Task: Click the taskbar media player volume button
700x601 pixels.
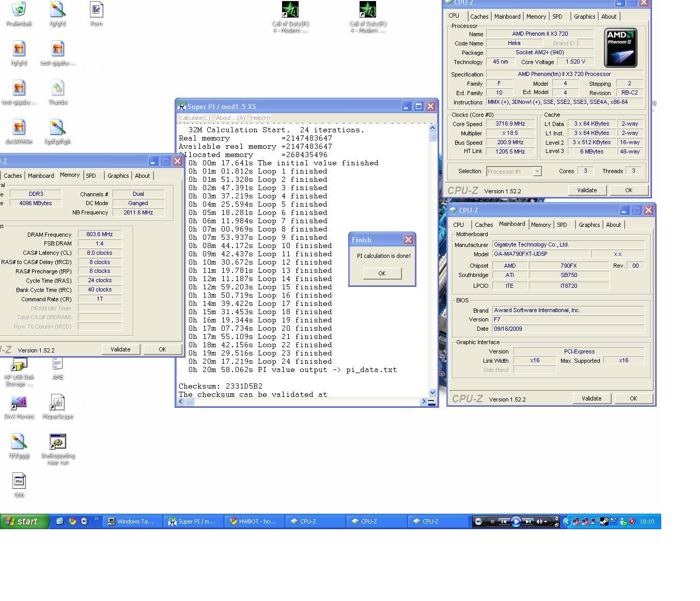Action: [x=539, y=521]
